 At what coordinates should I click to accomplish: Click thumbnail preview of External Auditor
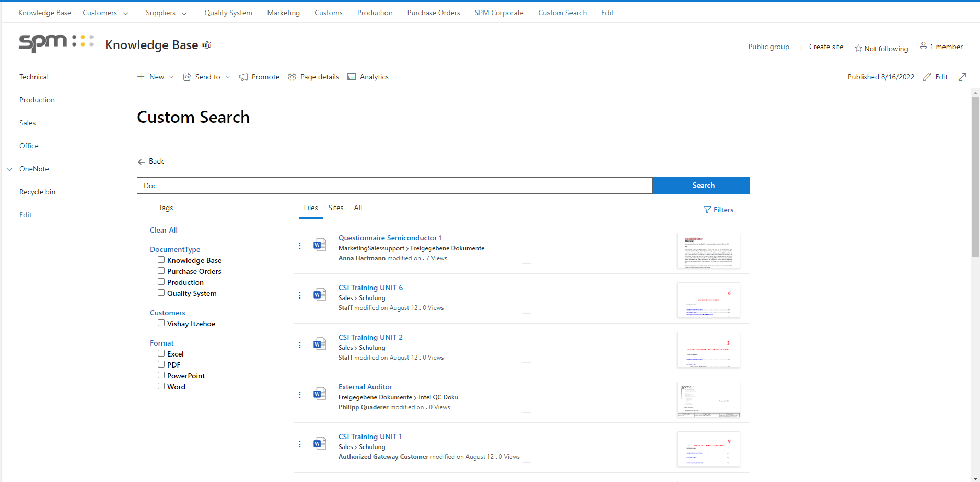708,399
